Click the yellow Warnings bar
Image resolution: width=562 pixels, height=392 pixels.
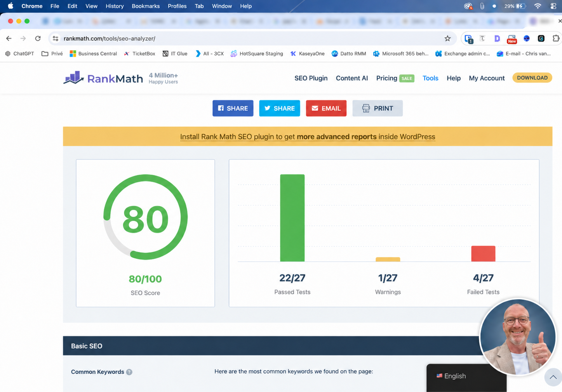pyautogui.click(x=388, y=259)
